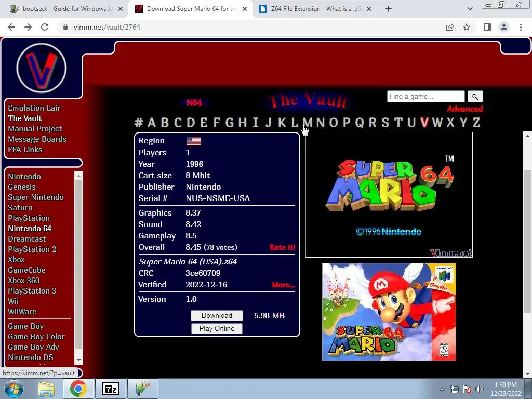This screenshot has width=532, height=399.
Task: Open Chrome three-dot menu
Action: tap(521, 27)
